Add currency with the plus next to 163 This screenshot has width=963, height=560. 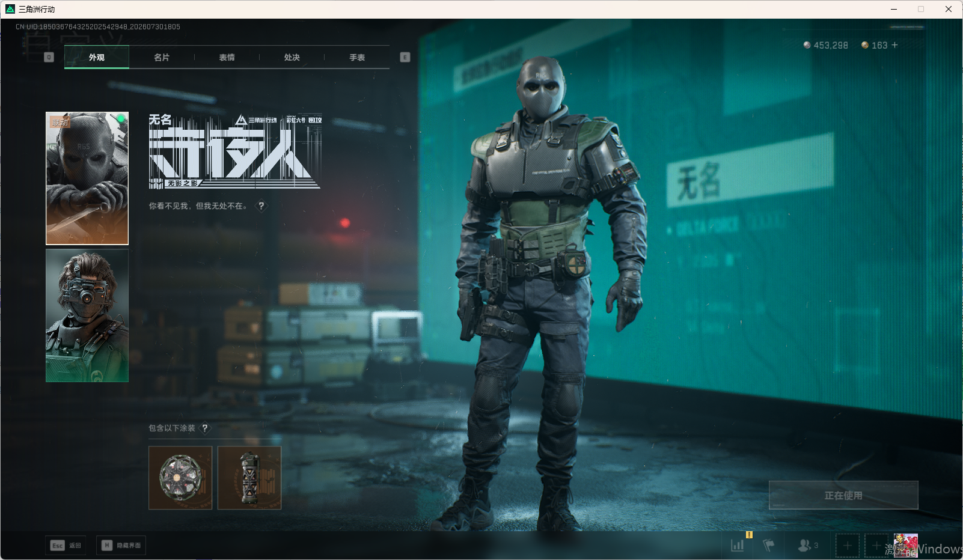tap(894, 45)
